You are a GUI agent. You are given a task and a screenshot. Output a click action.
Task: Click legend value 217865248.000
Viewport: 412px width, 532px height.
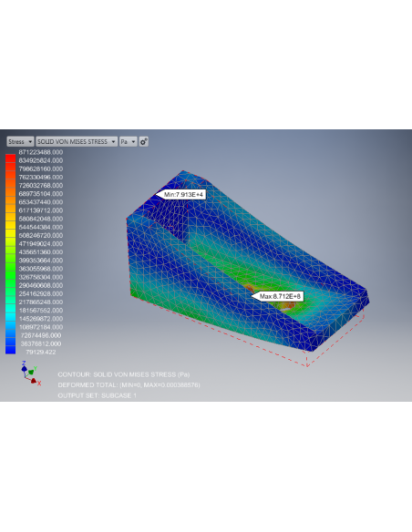point(41,302)
